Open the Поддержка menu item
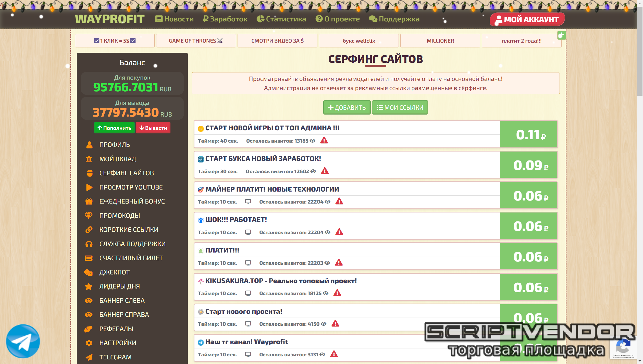The image size is (643, 364). 394,19
